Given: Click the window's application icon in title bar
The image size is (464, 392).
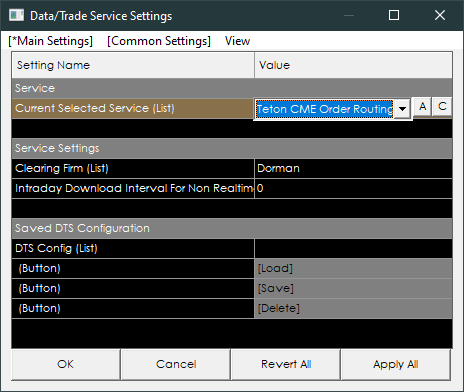Looking at the screenshot, I should [x=16, y=15].
